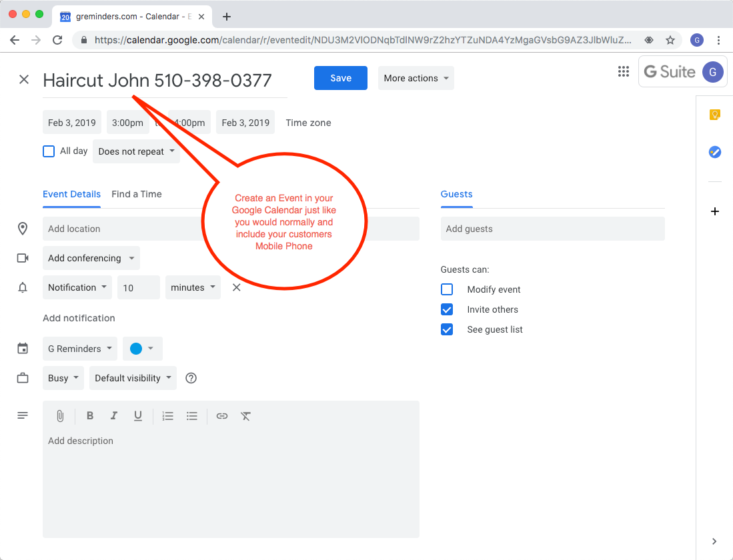Remove the 10 minutes notification
Image resolution: width=733 pixels, height=560 pixels.
click(237, 287)
